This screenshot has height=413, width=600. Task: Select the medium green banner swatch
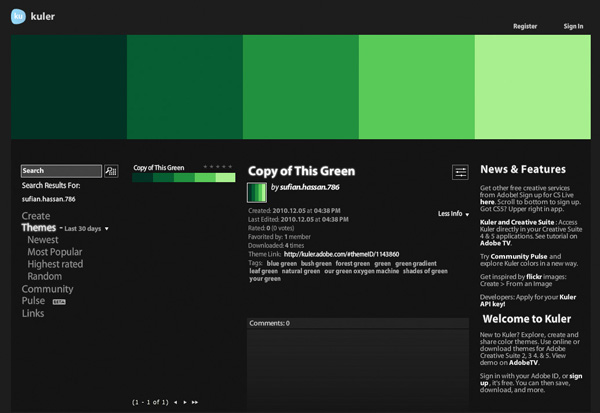[x=301, y=87]
